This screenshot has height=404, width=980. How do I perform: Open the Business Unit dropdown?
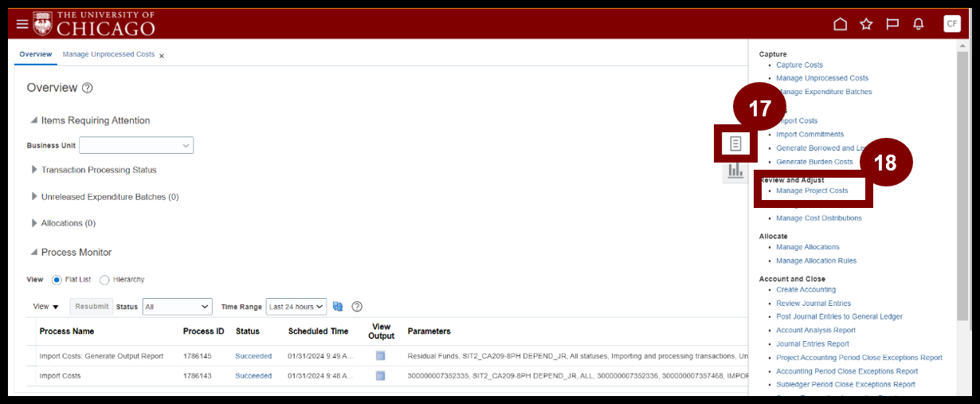pyautogui.click(x=136, y=145)
